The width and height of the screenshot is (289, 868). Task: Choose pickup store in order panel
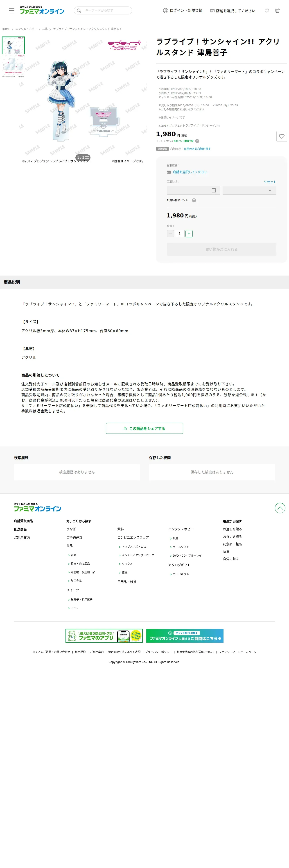[x=190, y=172]
